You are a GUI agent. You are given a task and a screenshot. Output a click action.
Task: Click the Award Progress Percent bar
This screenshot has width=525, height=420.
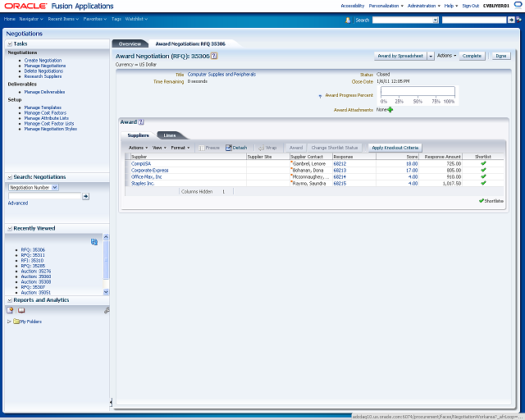[418, 92]
